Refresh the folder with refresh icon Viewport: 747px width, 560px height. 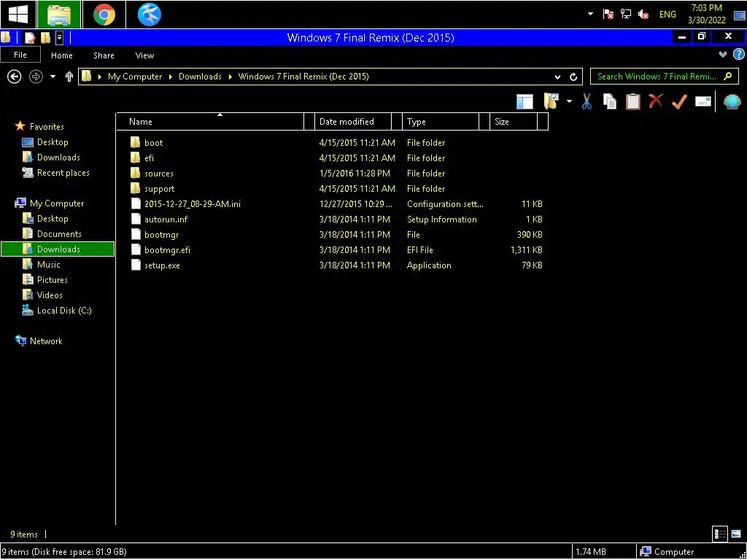point(573,77)
